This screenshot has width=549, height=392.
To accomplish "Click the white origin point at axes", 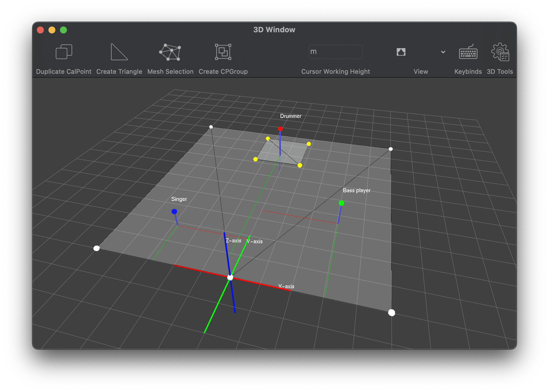I will click(230, 278).
